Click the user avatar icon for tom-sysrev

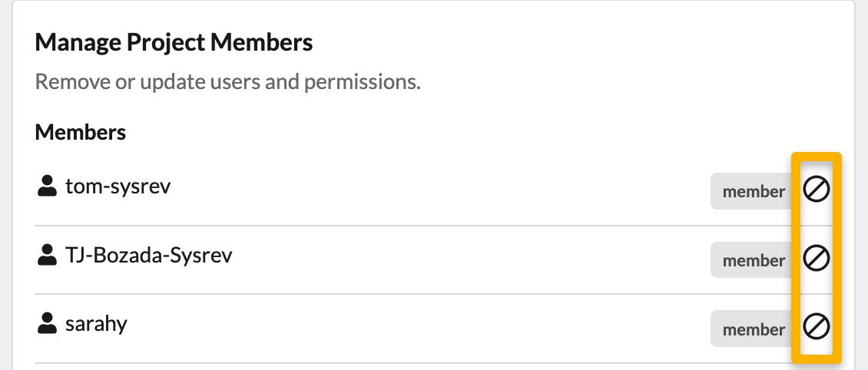pos(48,186)
